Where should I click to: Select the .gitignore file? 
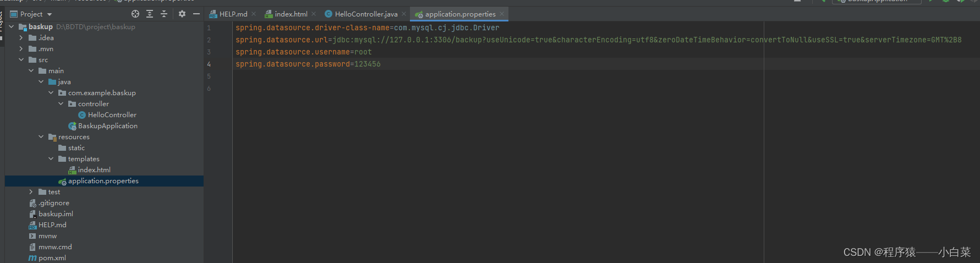click(x=54, y=202)
